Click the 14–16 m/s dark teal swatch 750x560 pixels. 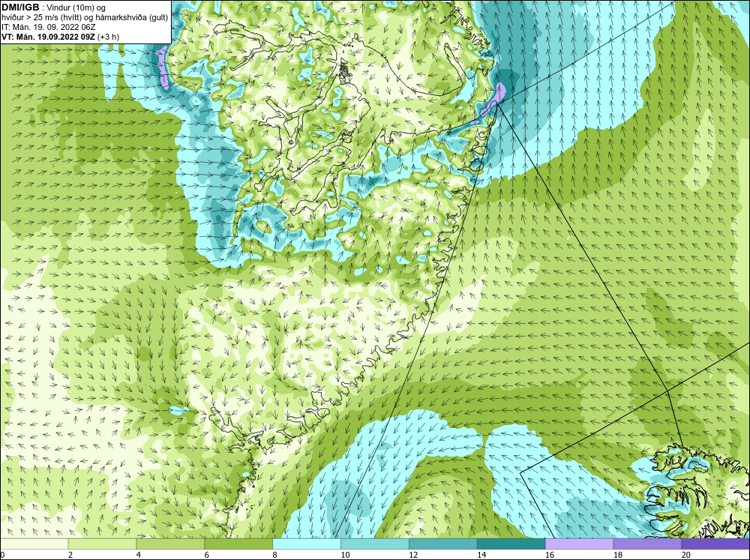pyautogui.click(x=511, y=544)
